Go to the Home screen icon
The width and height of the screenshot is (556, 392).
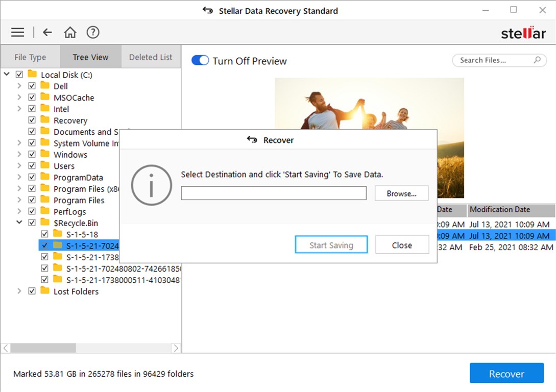click(70, 32)
